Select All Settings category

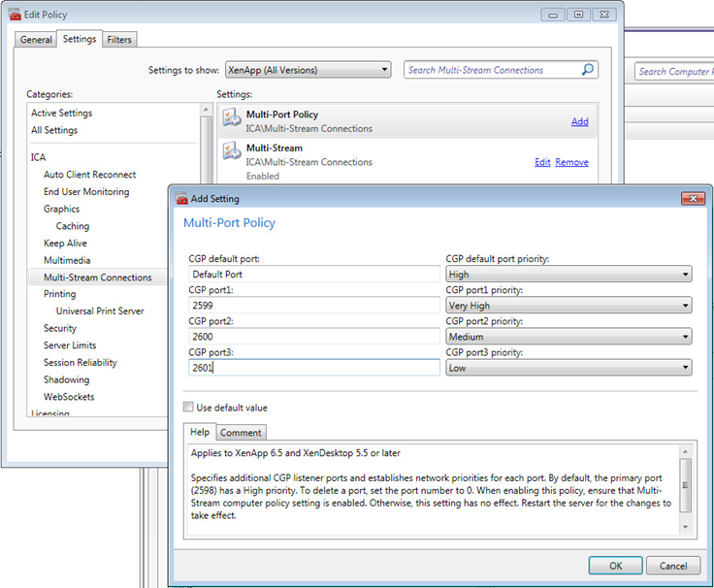tap(54, 130)
